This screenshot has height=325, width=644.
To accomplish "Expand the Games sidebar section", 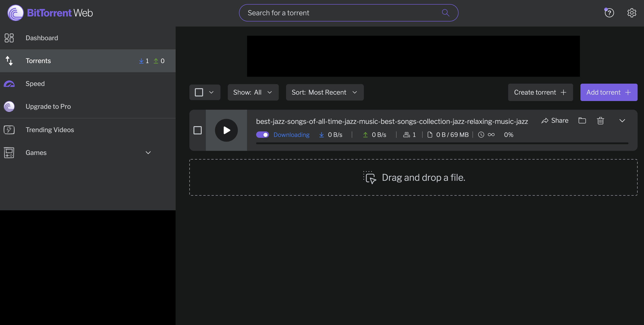I will click(148, 153).
